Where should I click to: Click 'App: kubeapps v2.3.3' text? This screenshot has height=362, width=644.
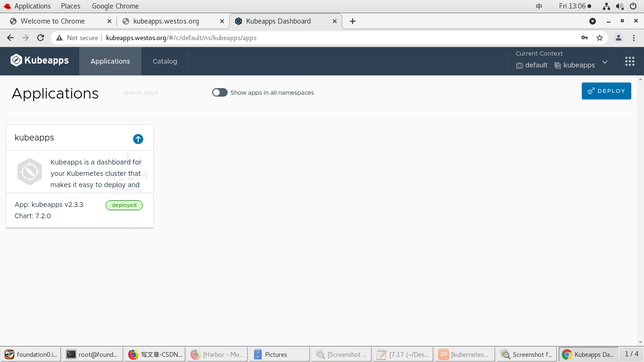pos(49,205)
